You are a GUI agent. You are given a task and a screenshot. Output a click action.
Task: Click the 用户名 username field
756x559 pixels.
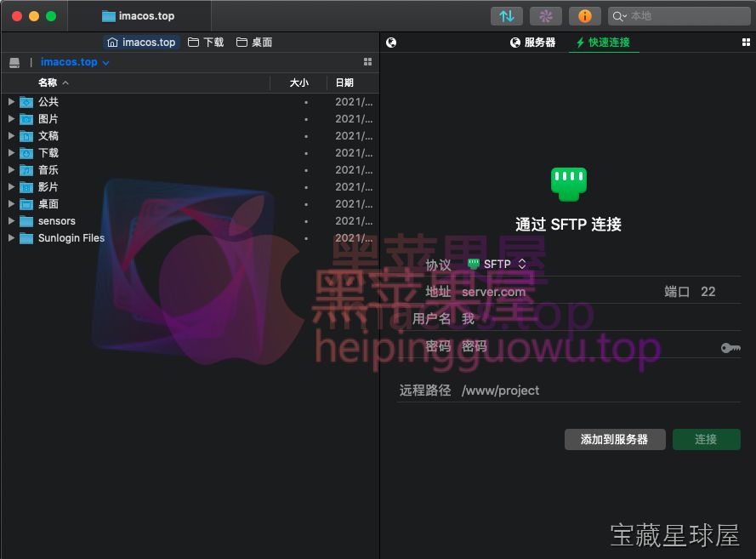point(600,319)
